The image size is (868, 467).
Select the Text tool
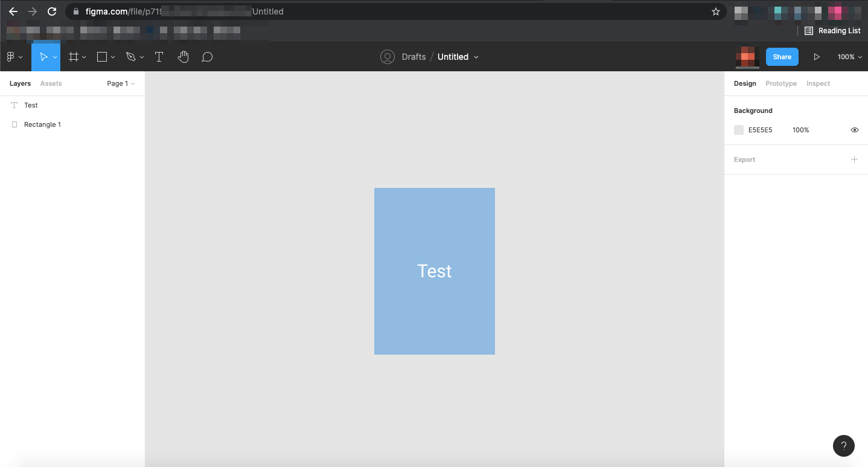point(159,57)
